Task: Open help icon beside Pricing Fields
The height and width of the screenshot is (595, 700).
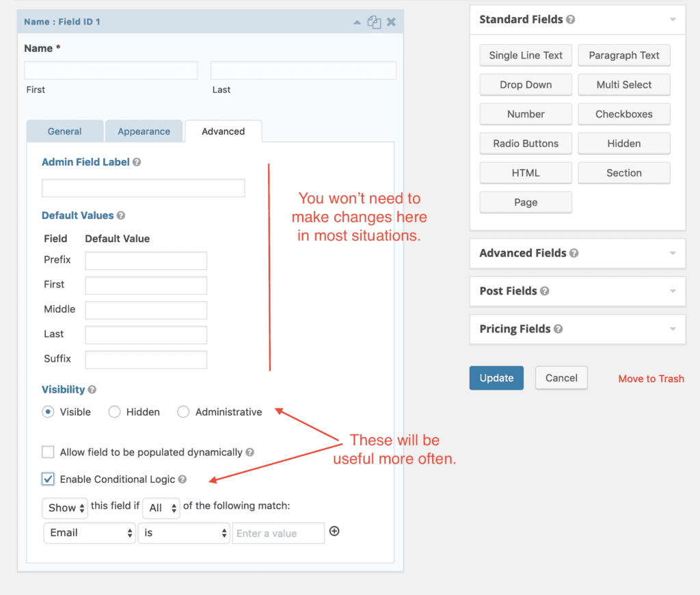Action: click(558, 329)
